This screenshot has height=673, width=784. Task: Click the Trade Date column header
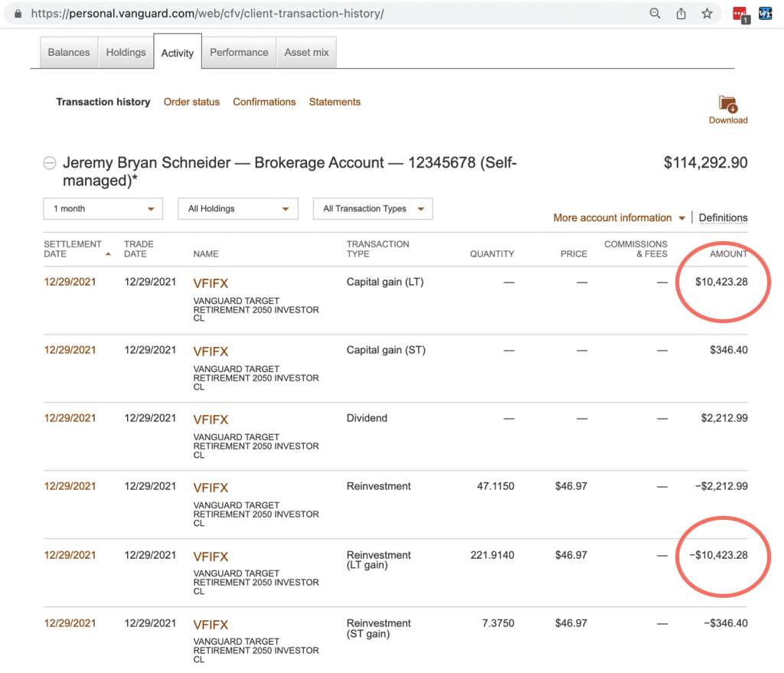point(139,249)
